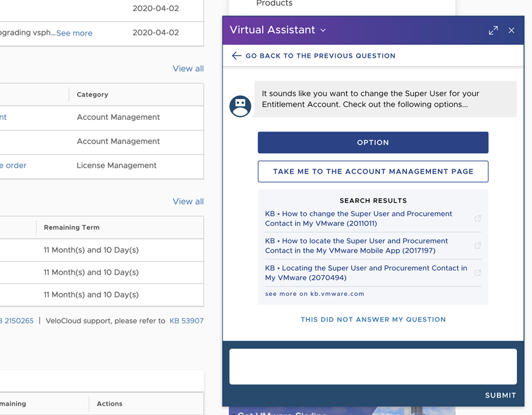Select This did not answer my question
Screen dimensions: 532x415
click(x=373, y=319)
